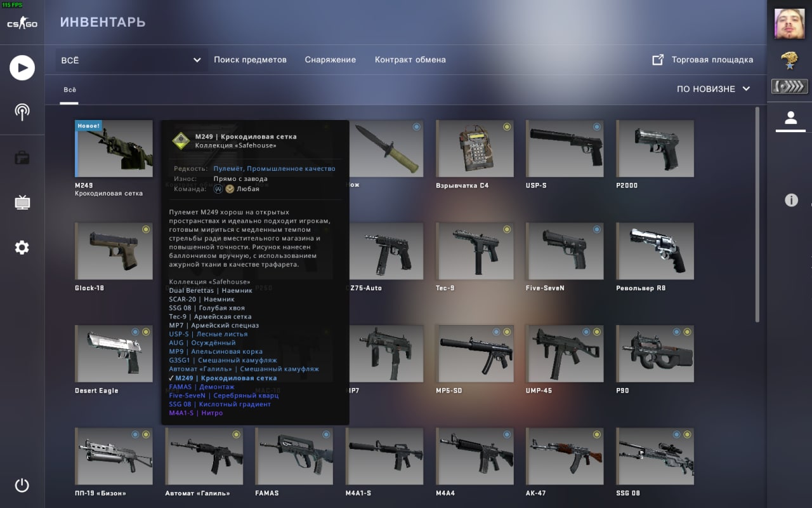
Task: Click the inventory vertical scrollbar
Action: 756,215
